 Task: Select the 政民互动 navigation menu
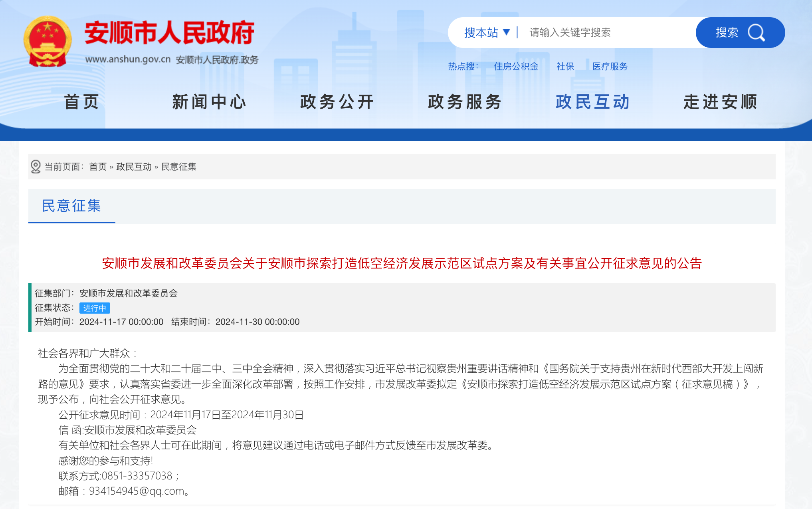pyautogui.click(x=592, y=102)
